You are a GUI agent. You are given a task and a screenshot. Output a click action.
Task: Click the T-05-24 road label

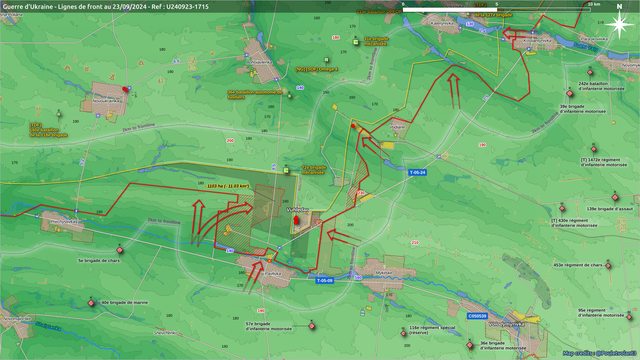(x=418, y=173)
